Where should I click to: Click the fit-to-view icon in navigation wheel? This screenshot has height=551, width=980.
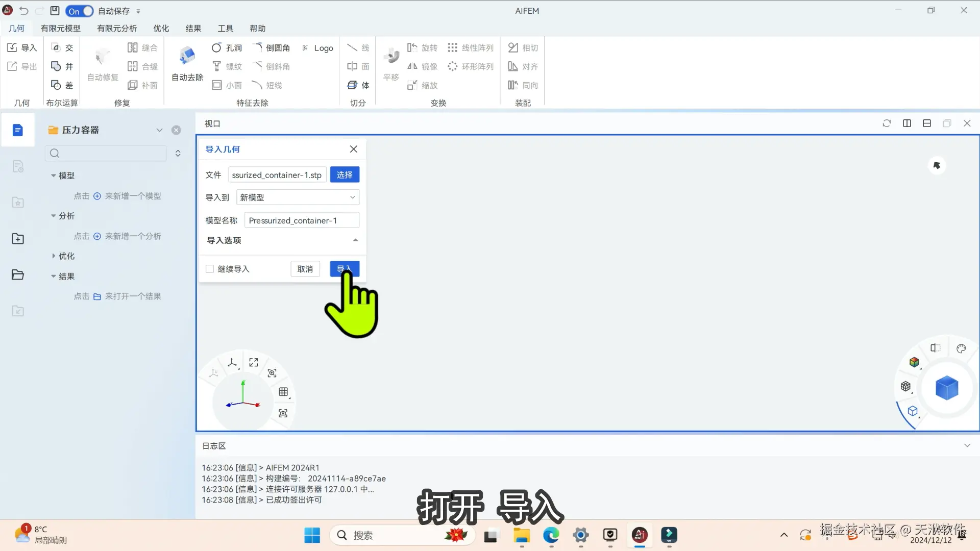pyautogui.click(x=254, y=362)
